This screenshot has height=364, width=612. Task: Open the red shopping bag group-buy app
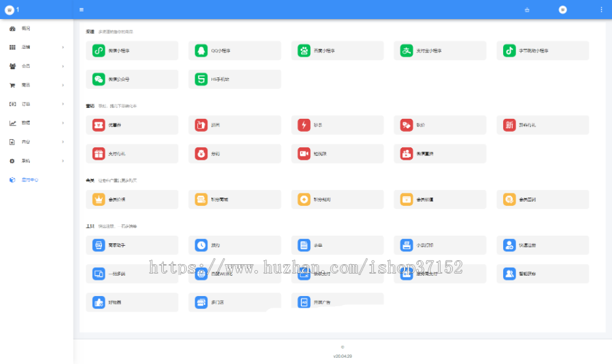point(235,125)
